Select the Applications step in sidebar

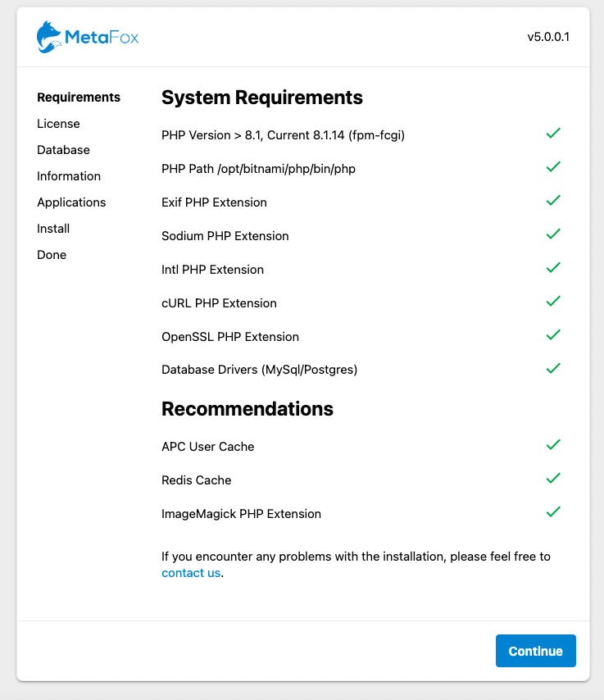point(71,202)
